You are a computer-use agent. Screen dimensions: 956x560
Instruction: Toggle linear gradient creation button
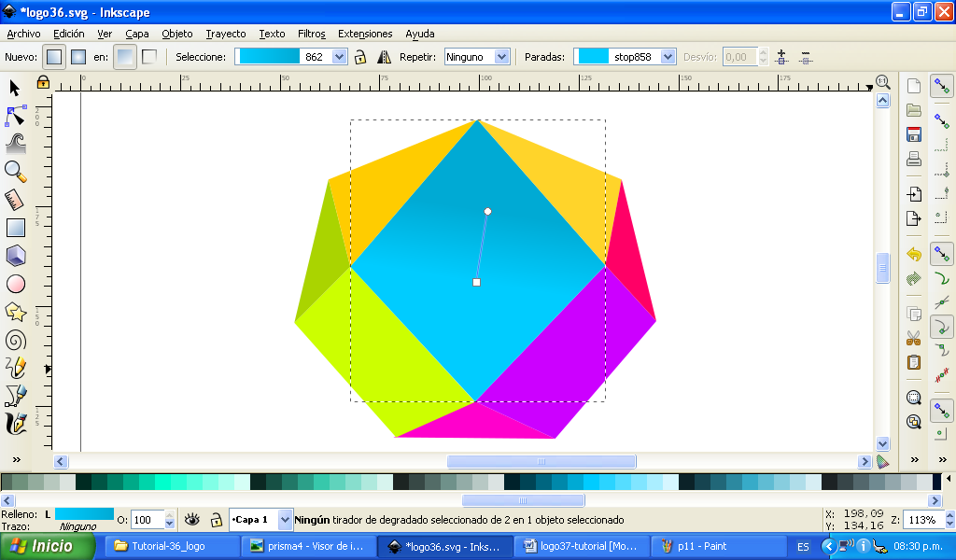54,57
